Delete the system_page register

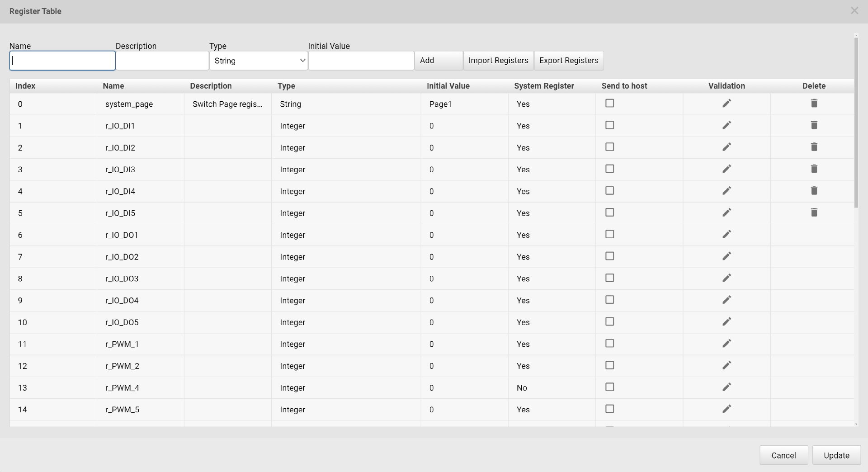click(x=814, y=103)
